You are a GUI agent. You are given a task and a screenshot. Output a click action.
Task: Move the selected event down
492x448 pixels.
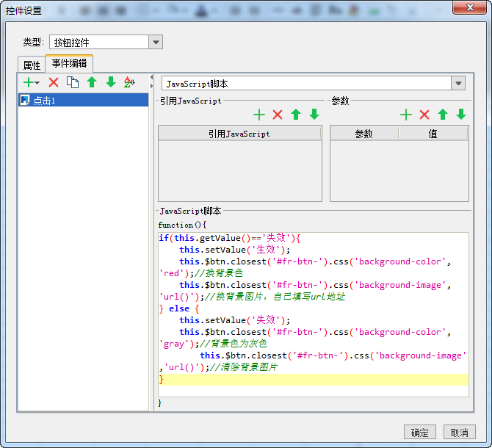(111, 82)
